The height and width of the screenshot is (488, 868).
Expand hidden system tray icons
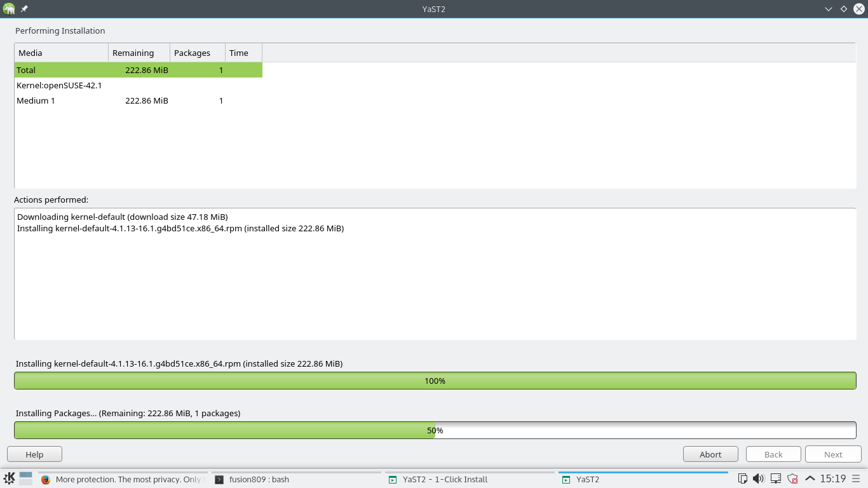pos(810,478)
